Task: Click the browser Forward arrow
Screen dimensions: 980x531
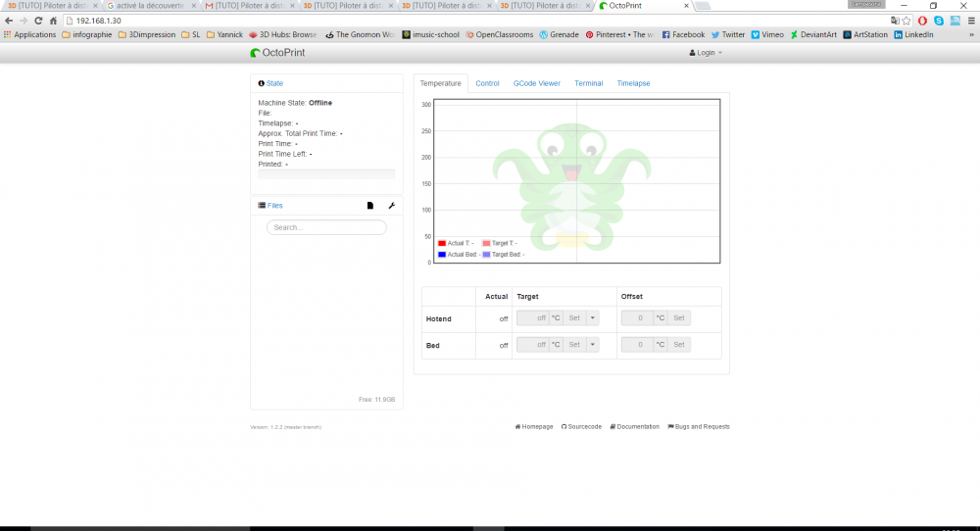Action: (24, 21)
